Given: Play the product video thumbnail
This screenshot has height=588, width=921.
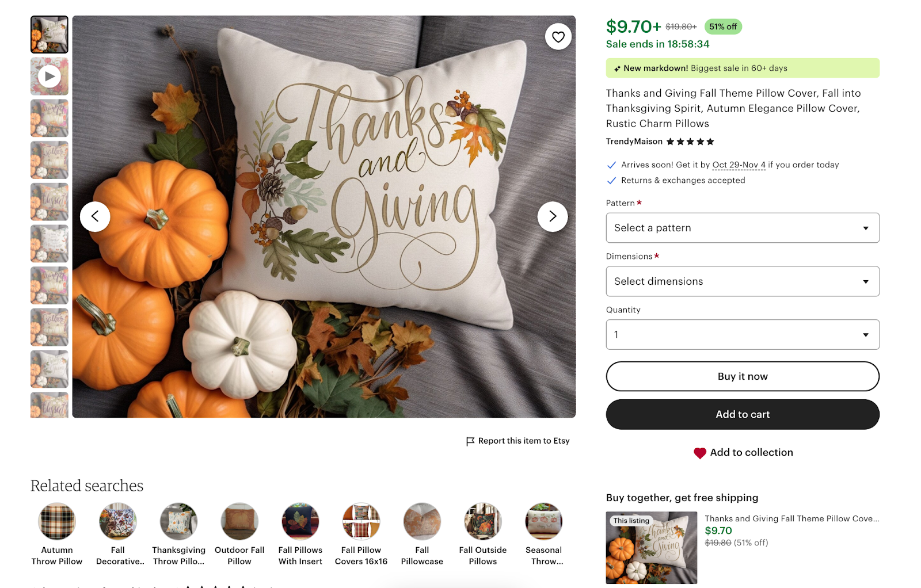Looking at the screenshot, I should pyautogui.click(x=49, y=75).
